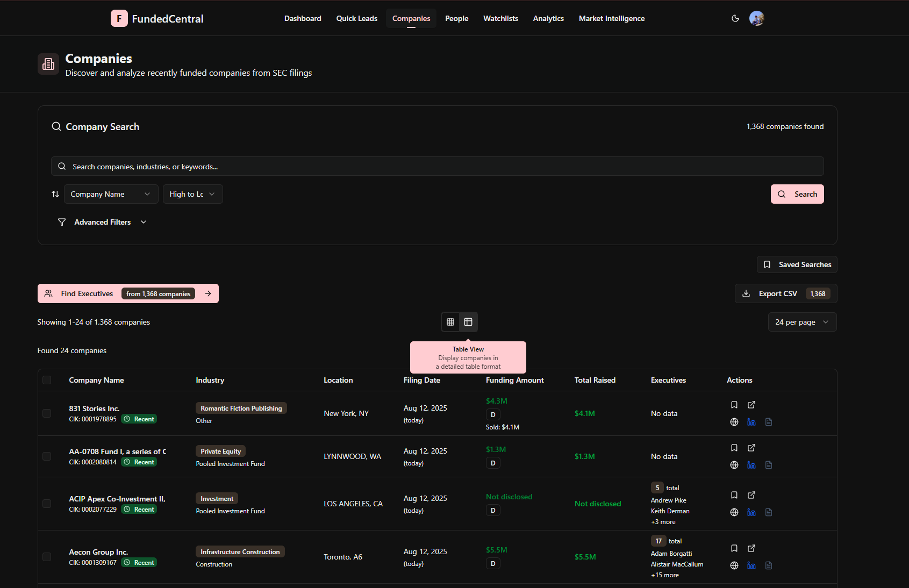Expand the Advanced Filters section

(x=102, y=222)
